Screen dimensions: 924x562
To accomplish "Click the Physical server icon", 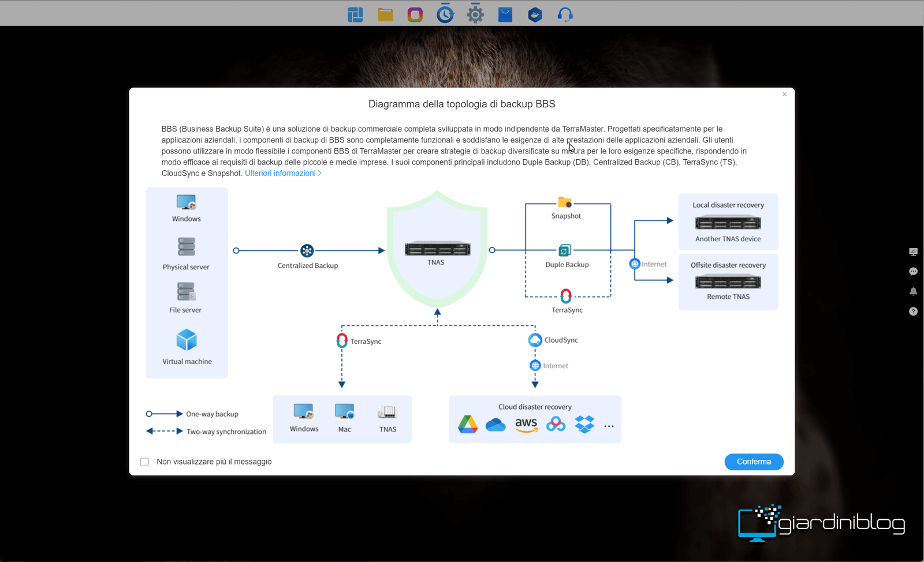I will 186,247.
